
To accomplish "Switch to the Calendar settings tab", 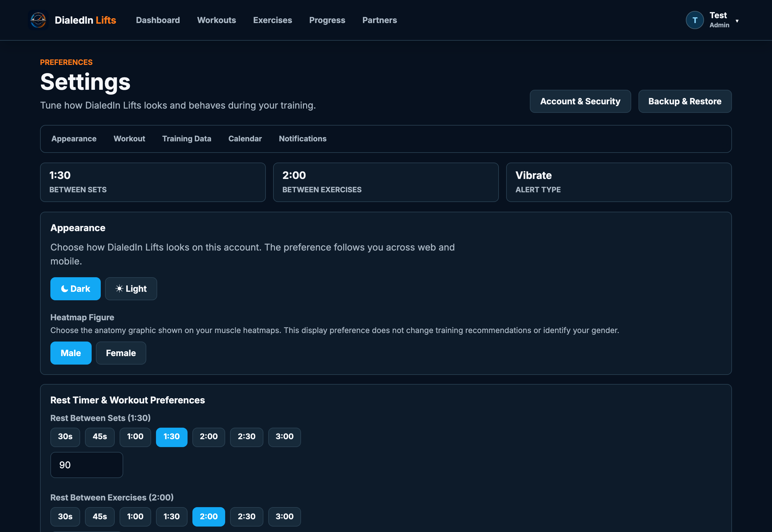I will pos(245,139).
